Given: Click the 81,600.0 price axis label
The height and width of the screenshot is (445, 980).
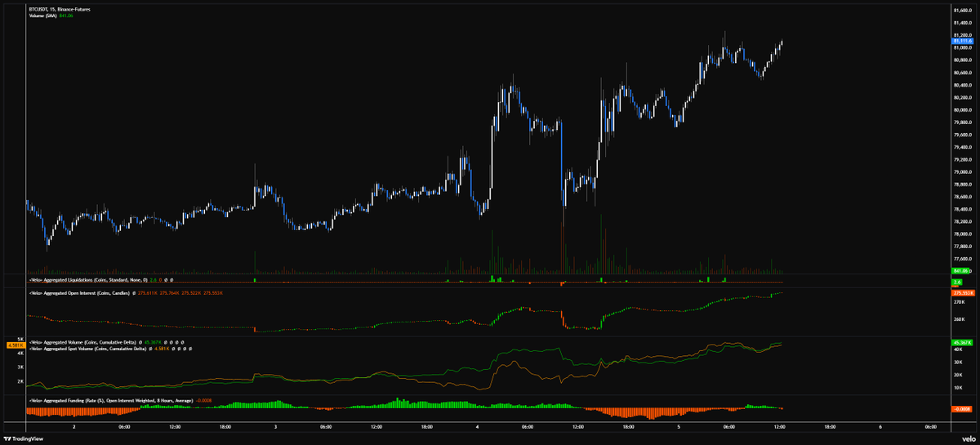Looking at the screenshot, I should 962,10.
